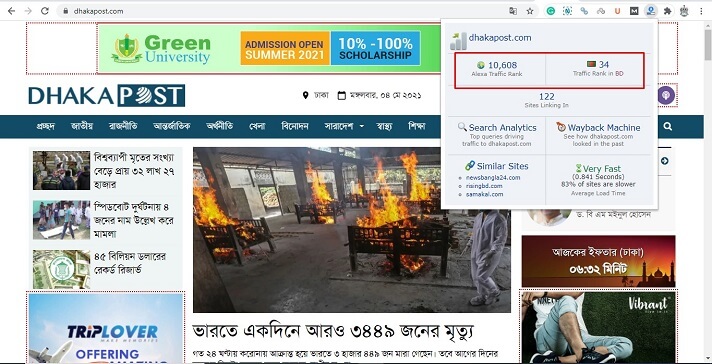Open the orange U extension icon

pyautogui.click(x=618, y=11)
